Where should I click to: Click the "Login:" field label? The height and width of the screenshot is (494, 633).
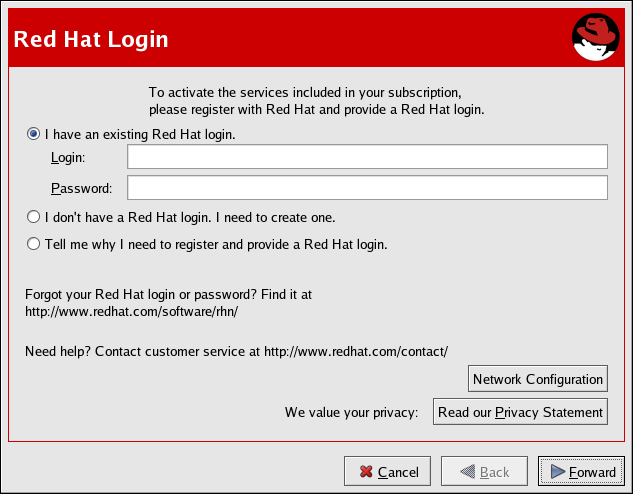point(68,158)
